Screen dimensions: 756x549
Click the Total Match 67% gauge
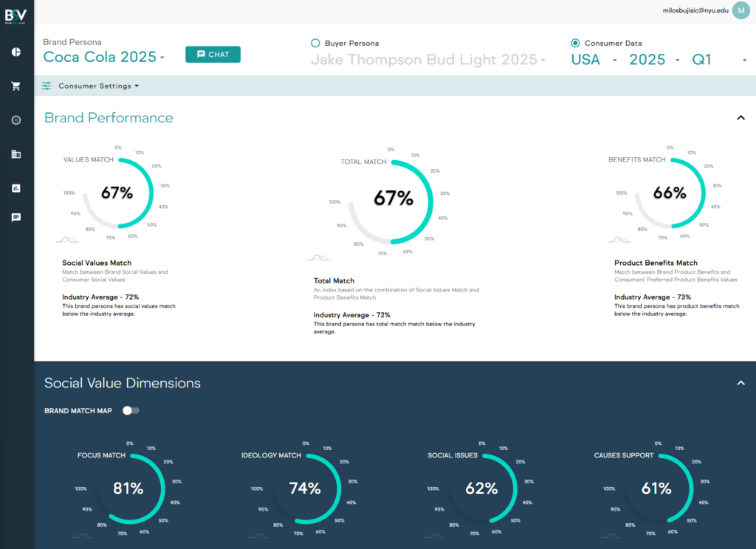[x=393, y=198]
